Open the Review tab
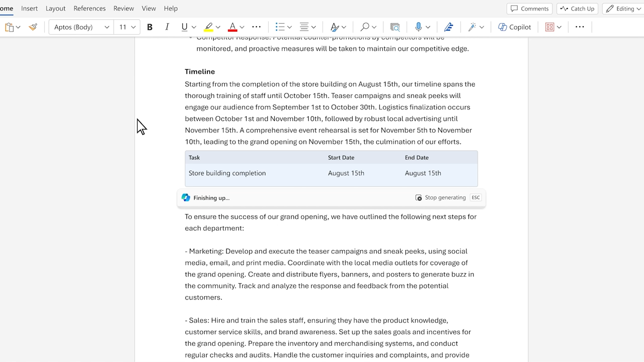This screenshot has height=362, width=644. (123, 9)
